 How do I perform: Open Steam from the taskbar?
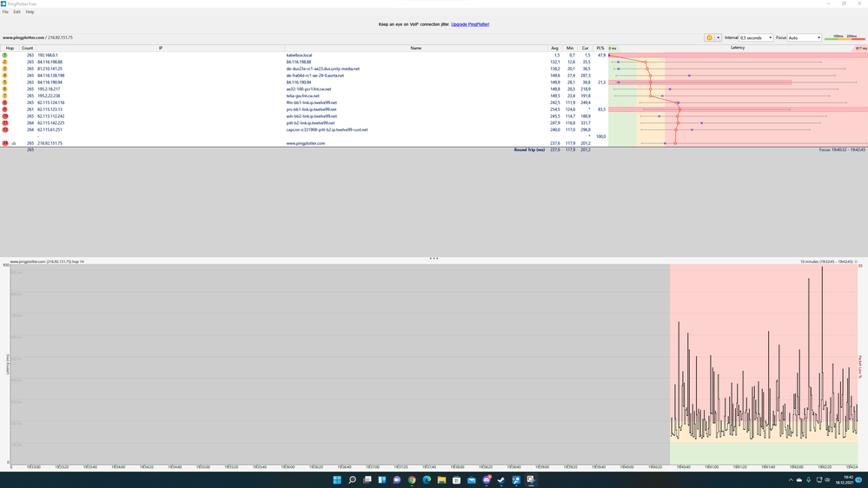[501, 479]
